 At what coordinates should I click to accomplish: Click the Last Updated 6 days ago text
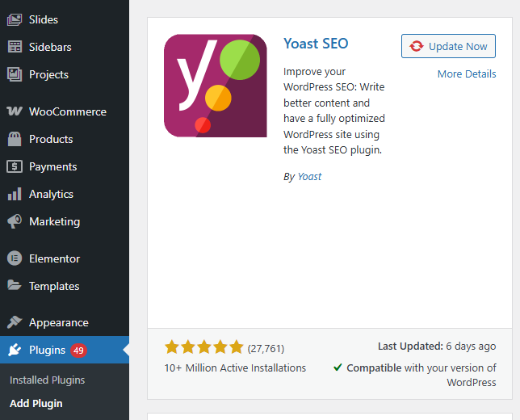[437, 346]
